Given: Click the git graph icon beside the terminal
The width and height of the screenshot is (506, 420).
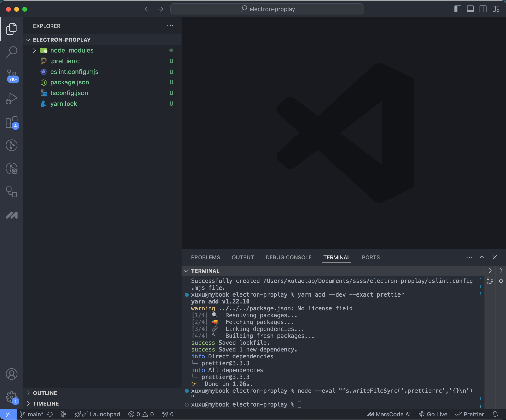Looking at the screenshot, I should click(x=490, y=281).
